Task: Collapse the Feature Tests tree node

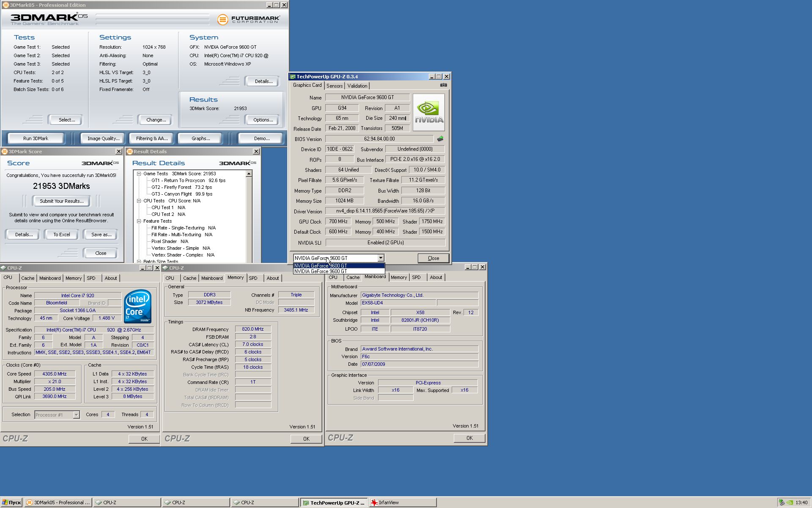Action: (139, 221)
